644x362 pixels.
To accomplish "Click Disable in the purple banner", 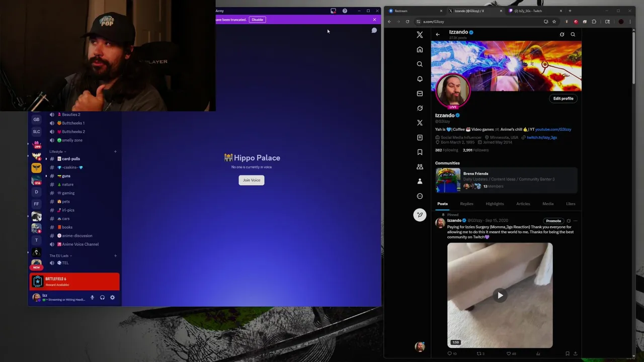I will click(x=257, y=20).
